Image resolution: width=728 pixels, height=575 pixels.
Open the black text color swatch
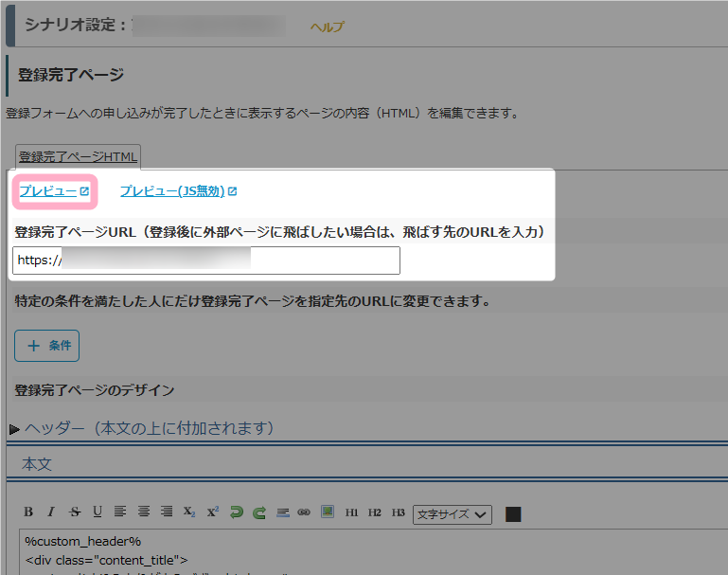pyautogui.click(x=513, y=514)
